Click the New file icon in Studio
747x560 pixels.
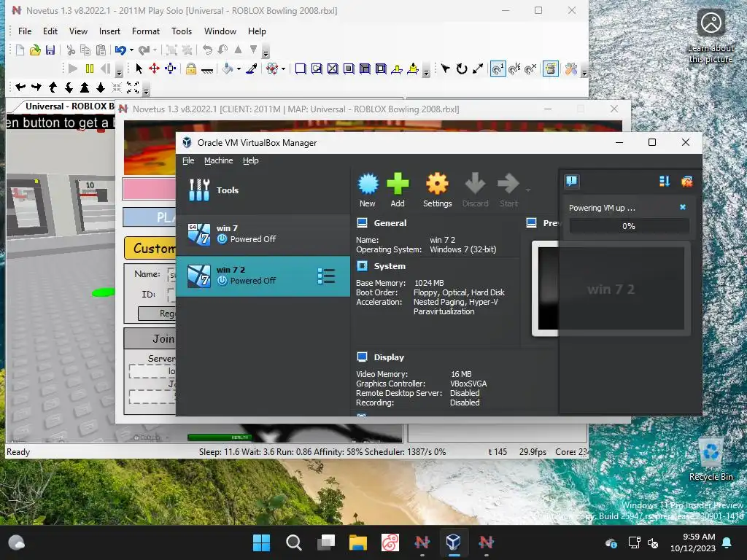tap(20, 50)
